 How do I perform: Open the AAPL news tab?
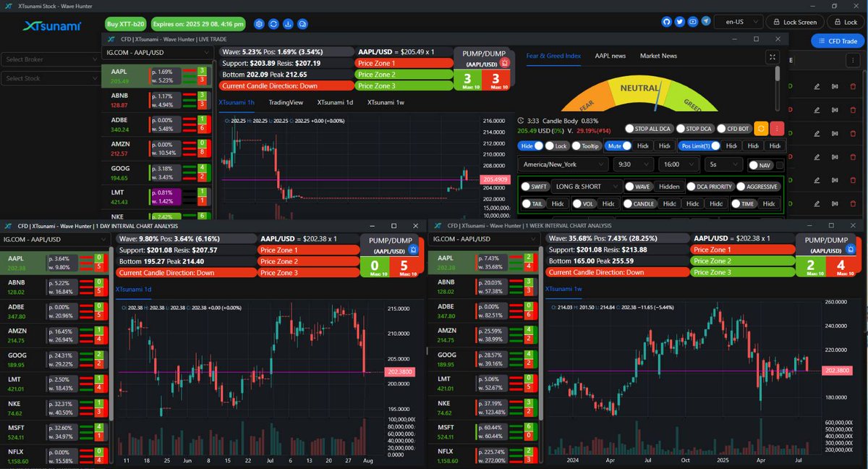[x=610, y=56]
